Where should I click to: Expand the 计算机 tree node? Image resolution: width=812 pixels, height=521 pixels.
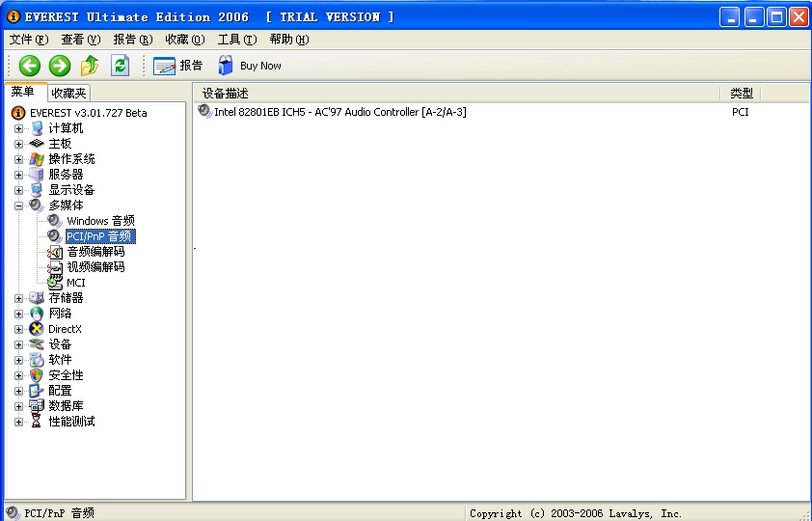[x=18, y=128]
